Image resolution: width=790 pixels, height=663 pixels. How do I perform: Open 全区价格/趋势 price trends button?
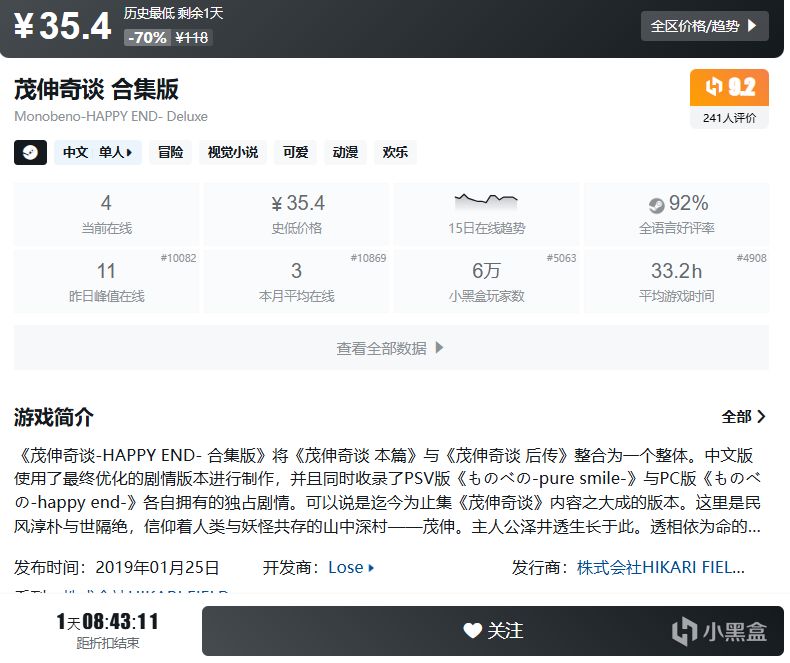tap(704, 26)
